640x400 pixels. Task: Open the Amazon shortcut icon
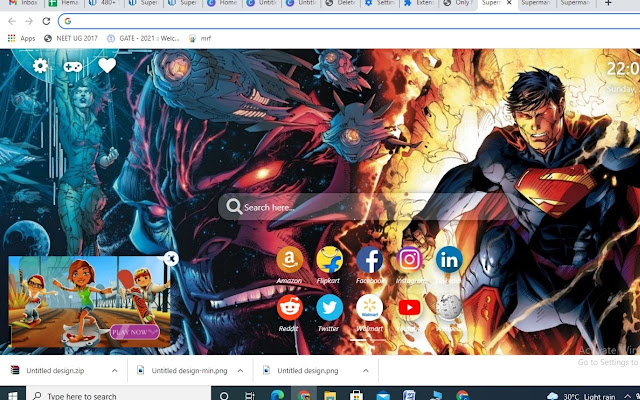[289, 260]
